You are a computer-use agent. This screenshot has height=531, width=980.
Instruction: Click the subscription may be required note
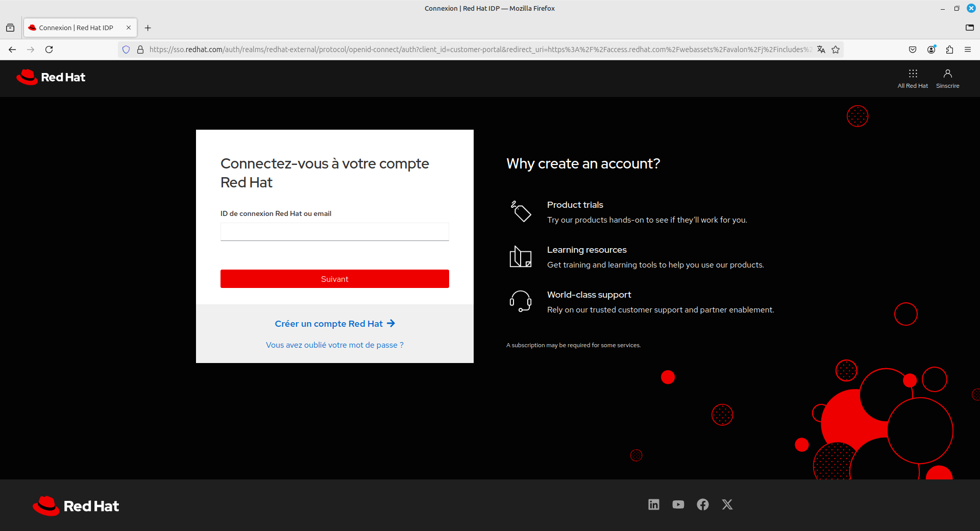pos(573,345)
